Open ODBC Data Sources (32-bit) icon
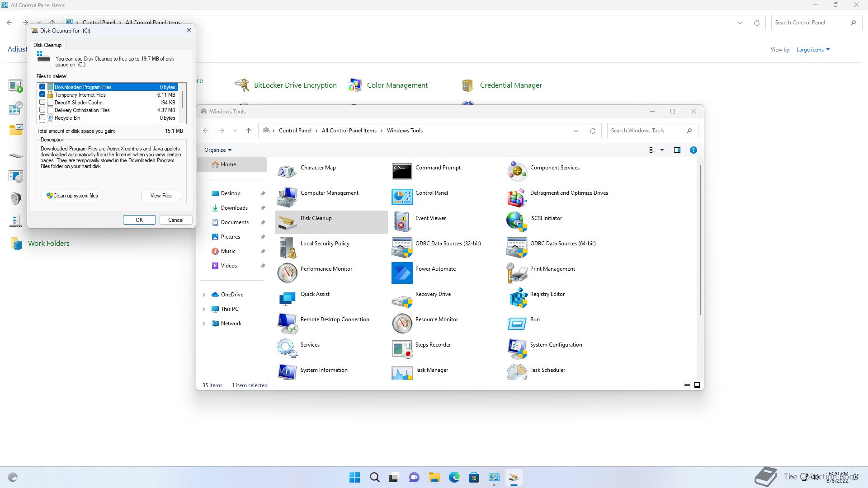 [402, 247]
